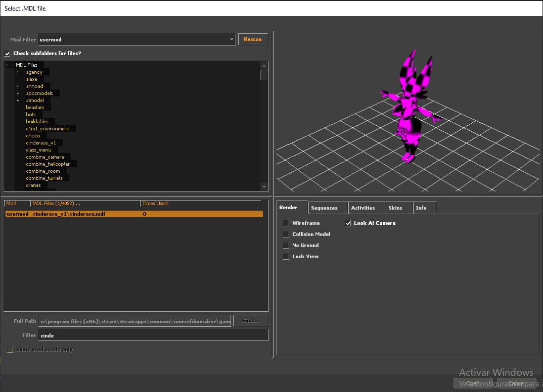Enable the Wireframe checkbox
The height and width of the screenshot is (392, 543).
pos(286,223)
